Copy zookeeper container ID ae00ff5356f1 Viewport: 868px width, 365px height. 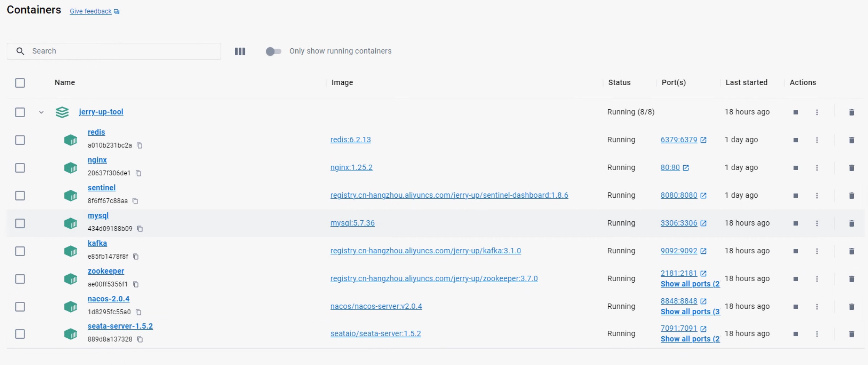(x=136, y=284)
